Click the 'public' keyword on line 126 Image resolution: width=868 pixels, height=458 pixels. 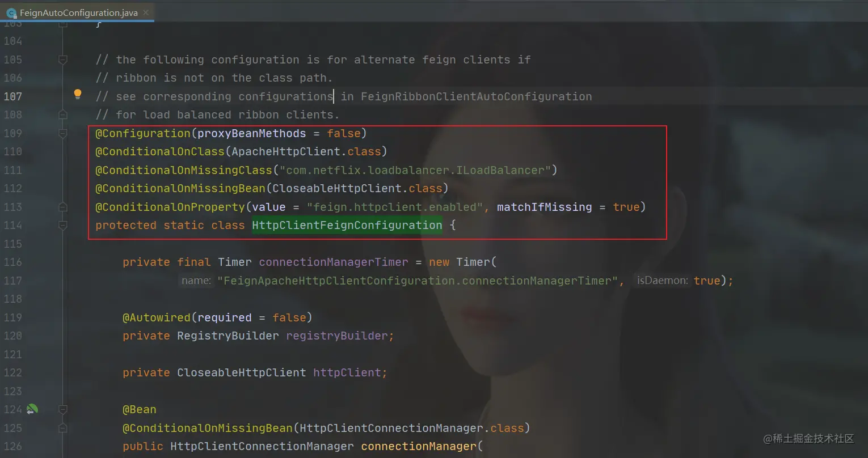[143, 446]
